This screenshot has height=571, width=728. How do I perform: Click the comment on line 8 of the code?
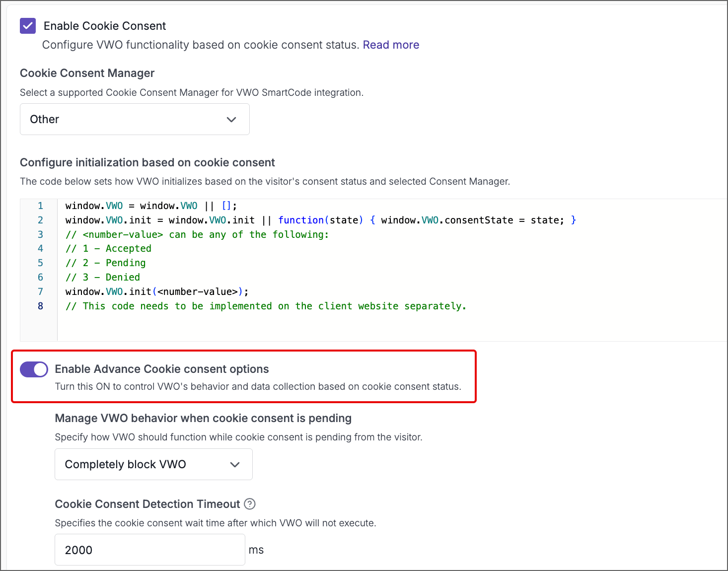[266, 306]
